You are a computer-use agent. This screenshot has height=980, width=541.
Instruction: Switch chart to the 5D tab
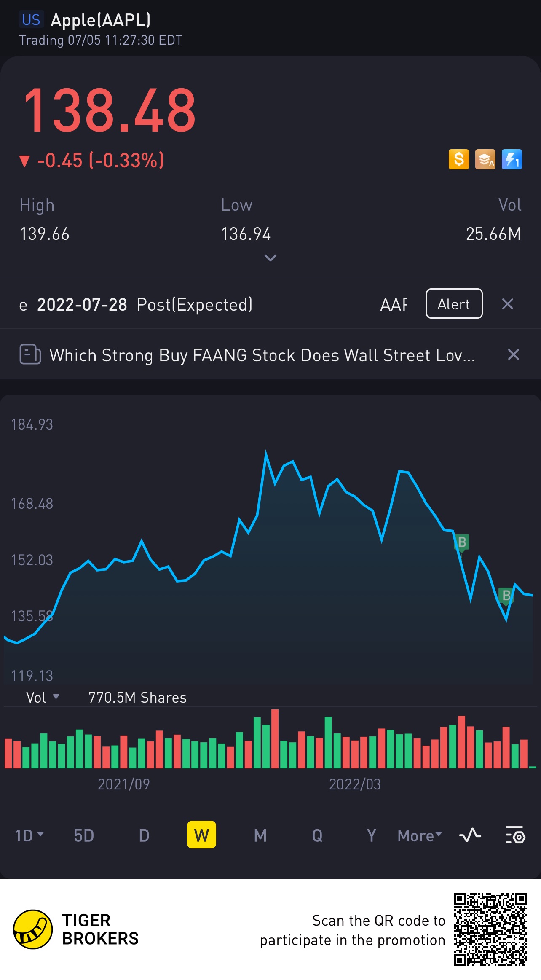84,835
